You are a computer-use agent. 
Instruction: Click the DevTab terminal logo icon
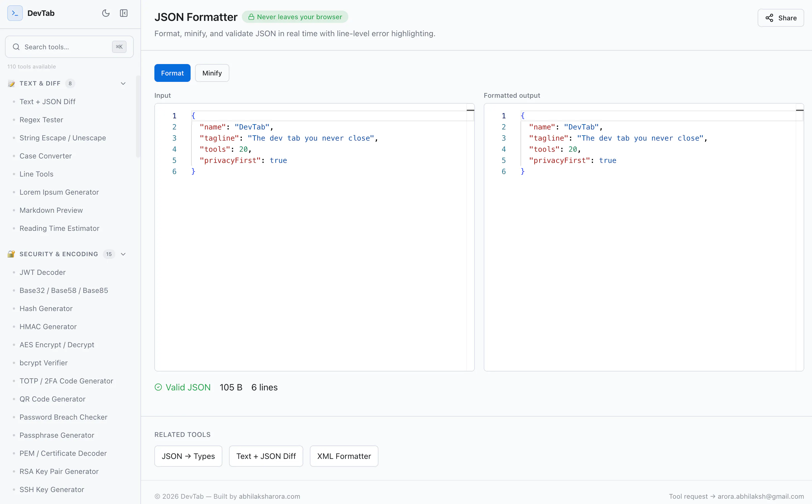click(15, 13)
